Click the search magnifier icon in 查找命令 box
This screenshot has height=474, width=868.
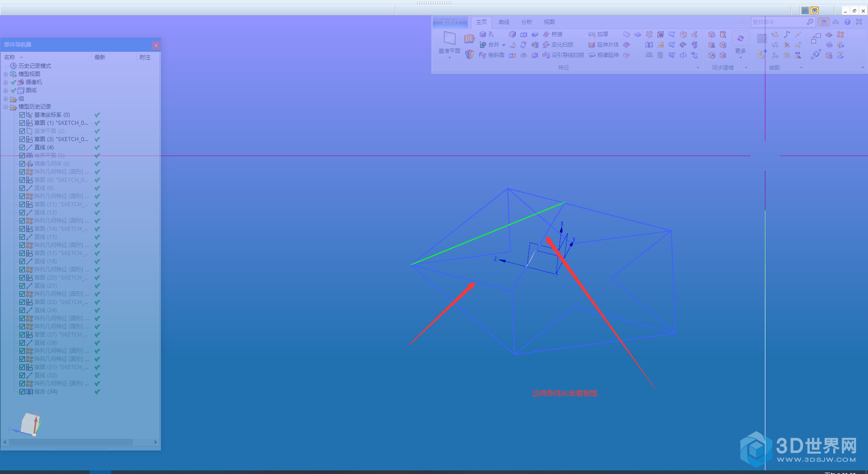pyautogui.click(x=810, y=22)
